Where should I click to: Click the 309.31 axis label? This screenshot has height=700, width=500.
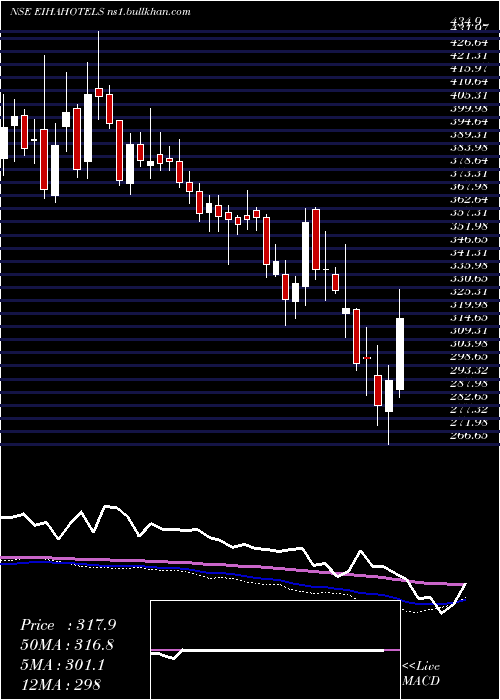pyautogui.click(x=467, y=330)
